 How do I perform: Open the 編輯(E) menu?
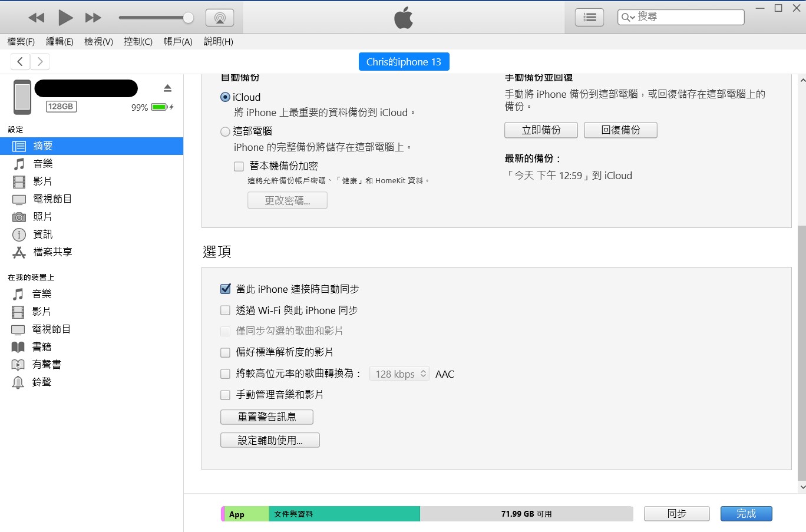60,42
